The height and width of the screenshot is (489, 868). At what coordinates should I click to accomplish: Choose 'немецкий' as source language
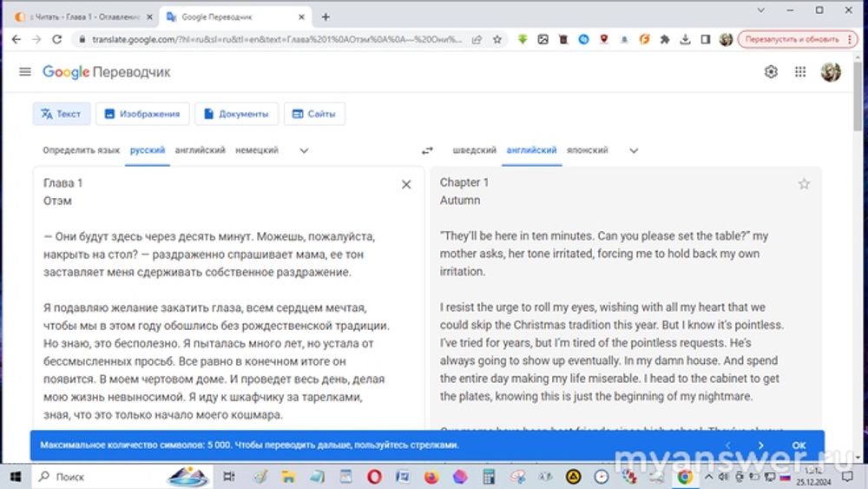(x=257, y=150)
